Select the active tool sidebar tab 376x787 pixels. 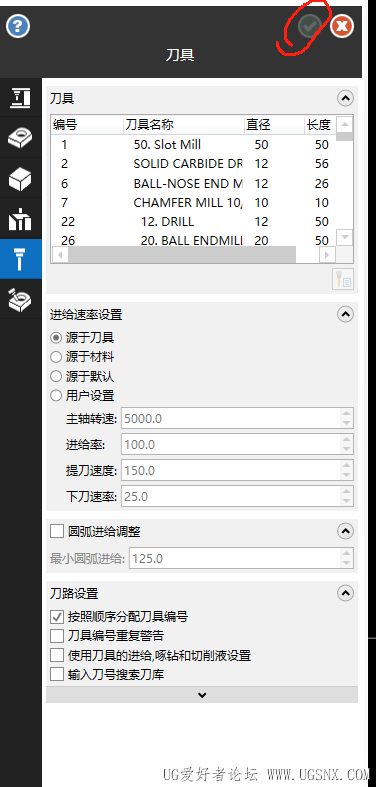pyautogui.click(x=21, y=259)
